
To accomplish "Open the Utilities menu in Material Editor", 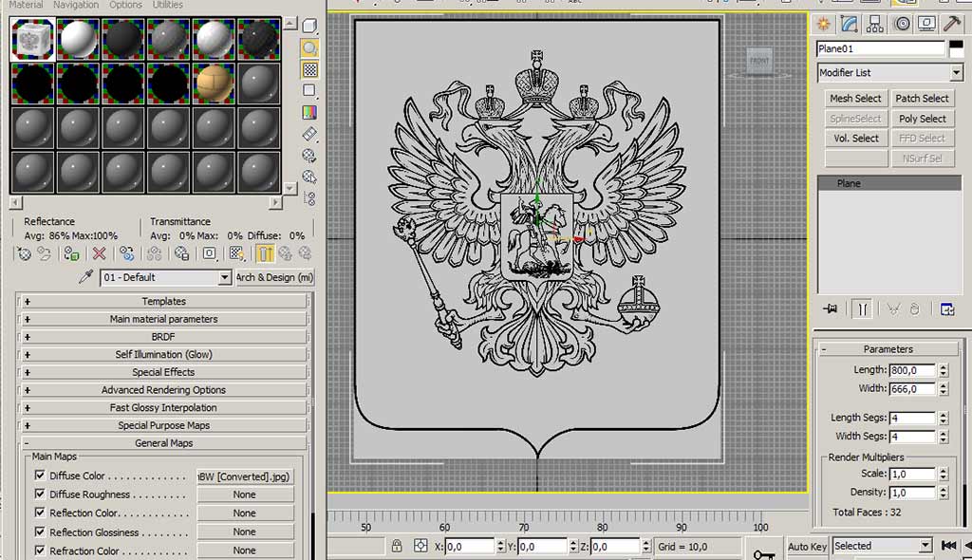I will pos(167,5).
